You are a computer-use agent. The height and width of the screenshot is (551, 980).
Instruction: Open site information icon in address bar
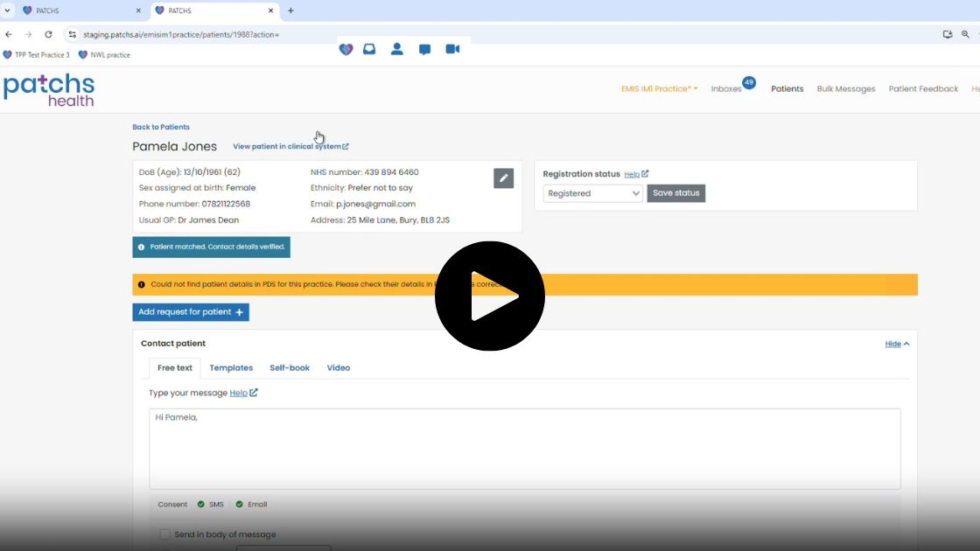73,34
